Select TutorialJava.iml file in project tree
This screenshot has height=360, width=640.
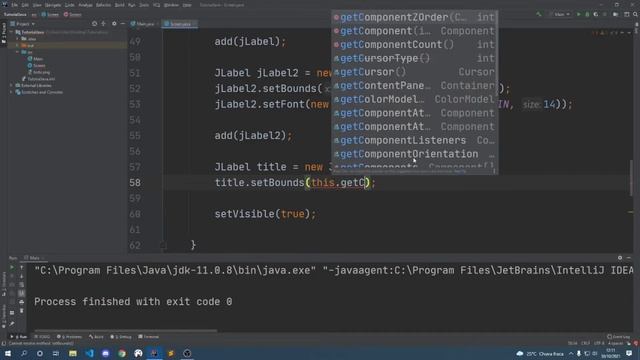pos(38,79)
